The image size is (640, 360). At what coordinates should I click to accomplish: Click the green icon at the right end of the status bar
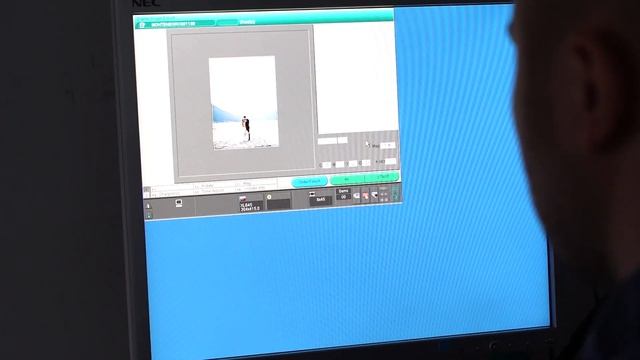tap(395, 193)
